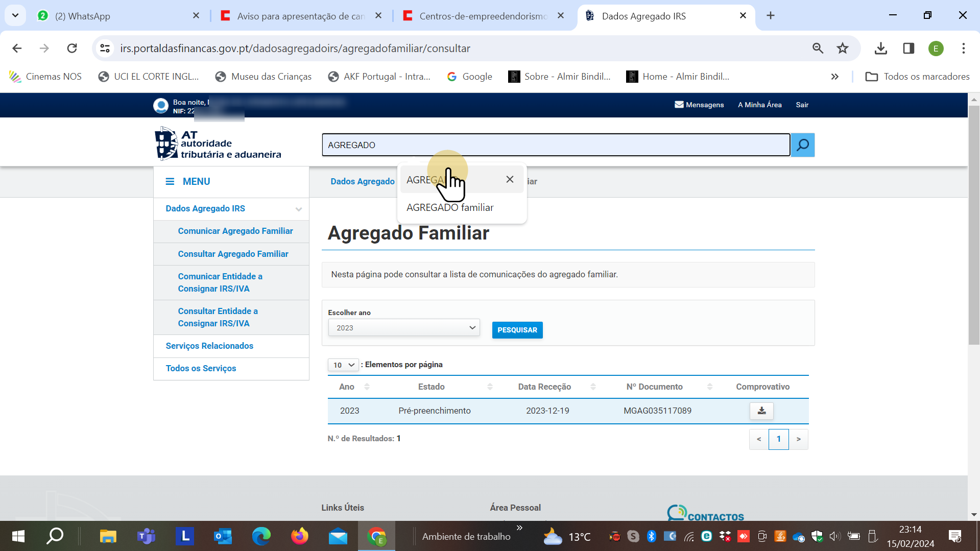Sort table by Nº Documento column

click(709, 387)
